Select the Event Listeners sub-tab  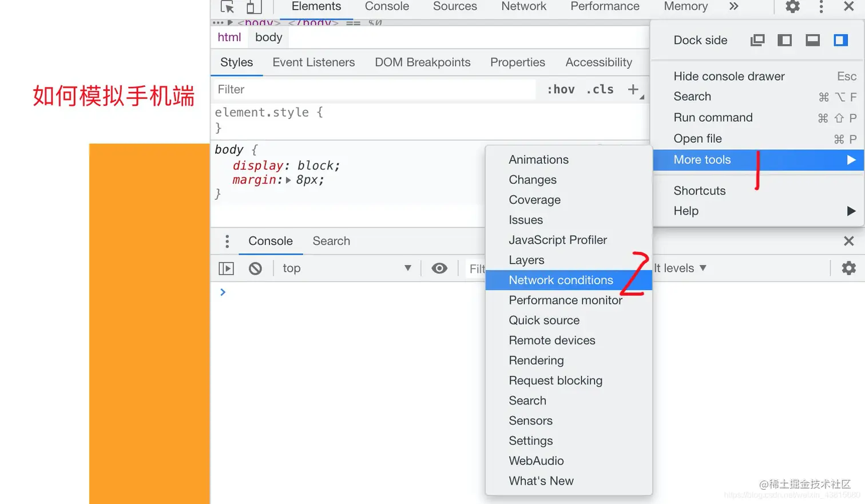coord(314,62)
